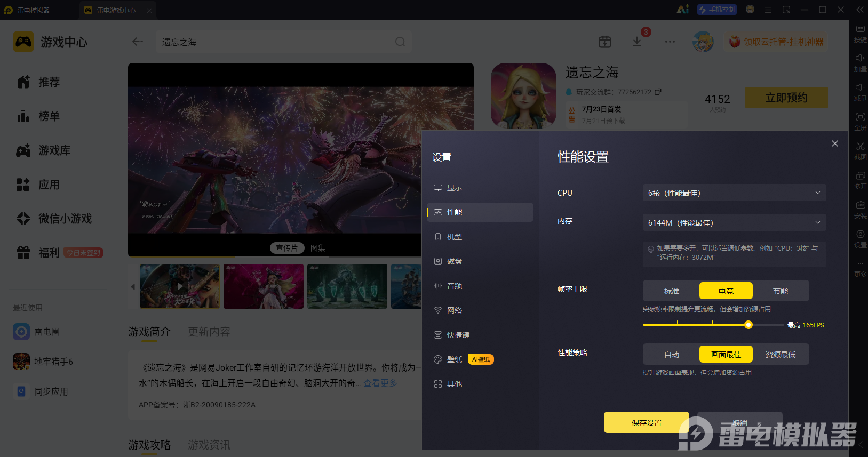Image resolution: width=868 pixels, height=457 pixels.
Task: Set performance strategy to 资源最低
Action: click(x=781, y=354)
